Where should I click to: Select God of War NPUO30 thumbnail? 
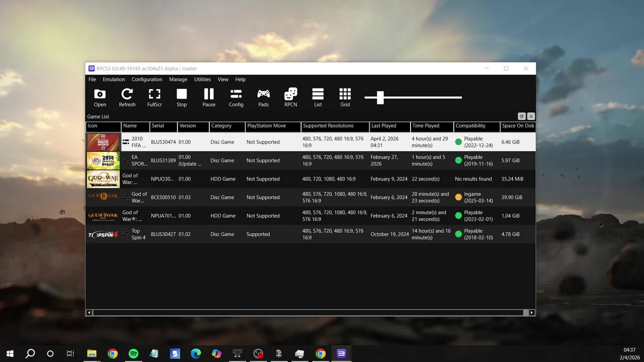point(103,179)
